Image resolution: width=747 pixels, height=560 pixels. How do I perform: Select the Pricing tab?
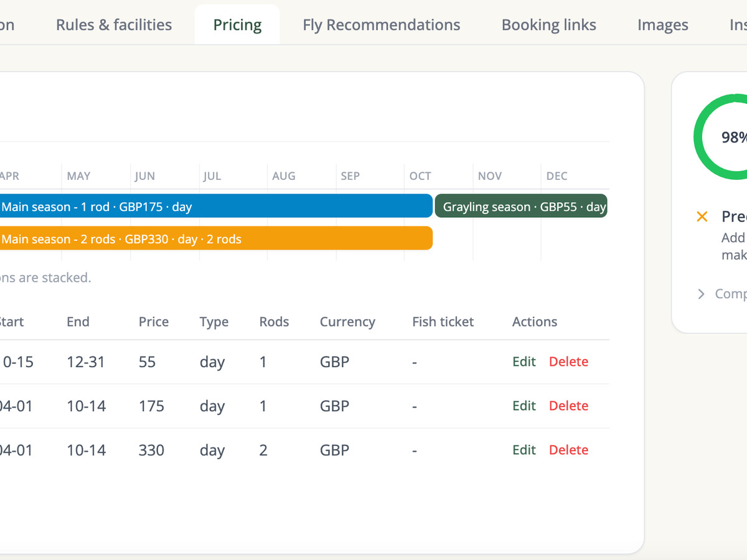point(237,25)
